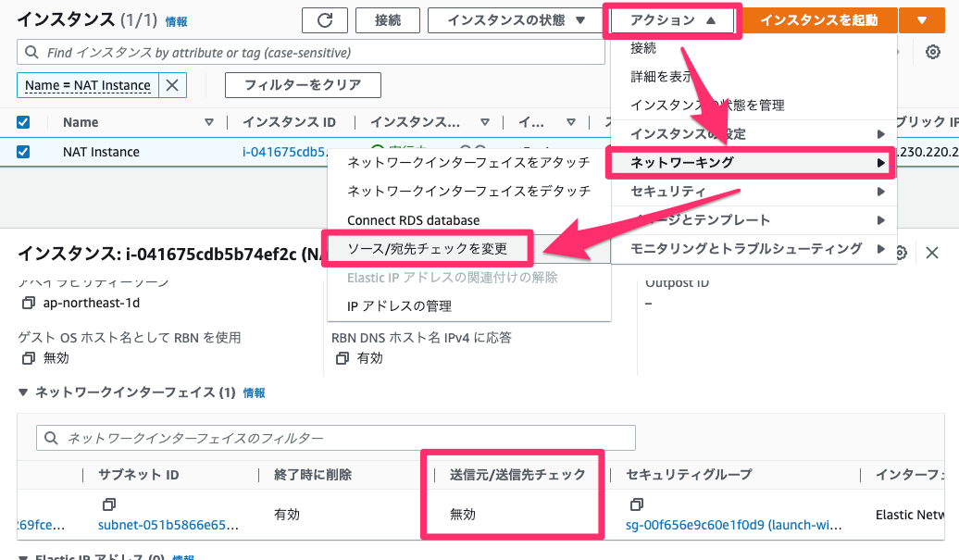Close the instance details panel

[931, 253]
